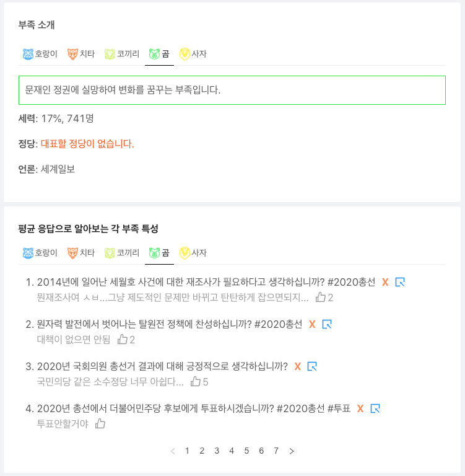
Task: Open external link icon for question 3
Action: tap(312, 366)
